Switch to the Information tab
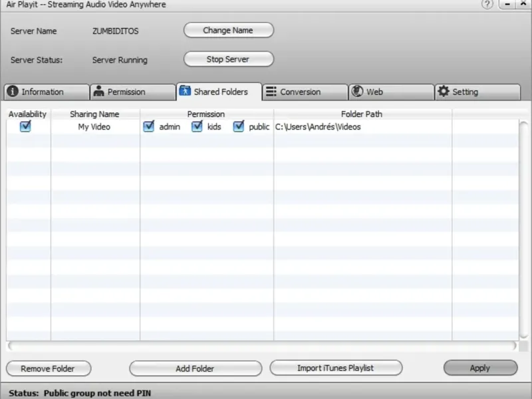The image size is (532, 399). click(47, 92)
